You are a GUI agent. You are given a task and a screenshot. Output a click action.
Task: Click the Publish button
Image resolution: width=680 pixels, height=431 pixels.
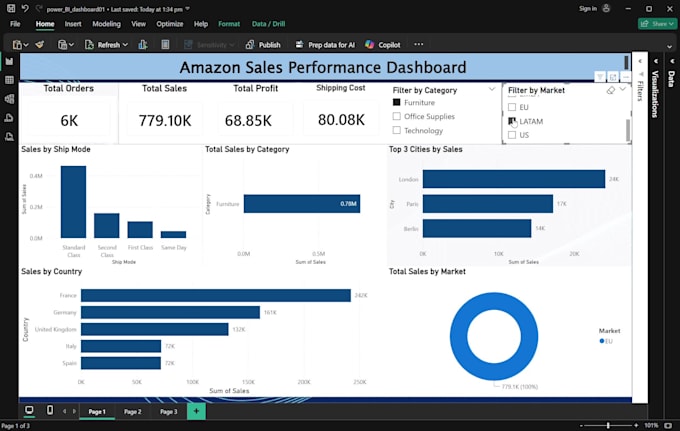(263, 45)
